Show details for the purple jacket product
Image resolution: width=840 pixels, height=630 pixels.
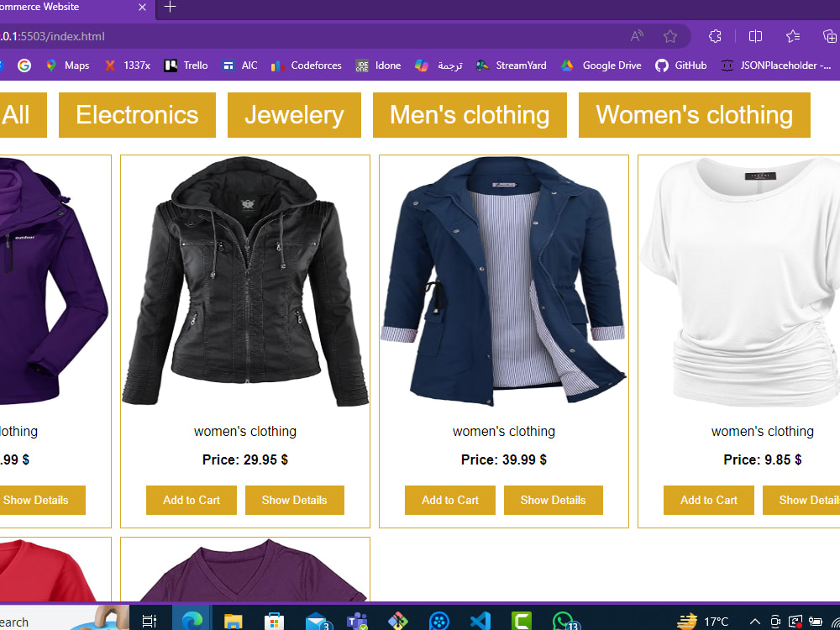point(42,501)
